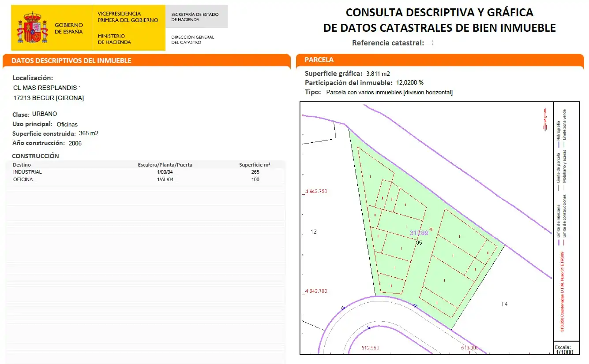
Task: Click the Spanish coat of arms emblem
Action: pos(32,27)
